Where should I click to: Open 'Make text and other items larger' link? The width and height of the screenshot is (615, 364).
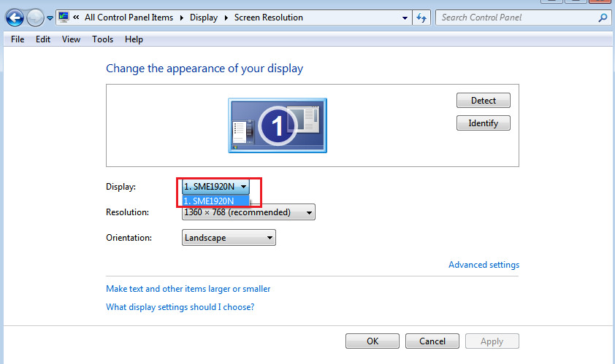pos(188,289)
